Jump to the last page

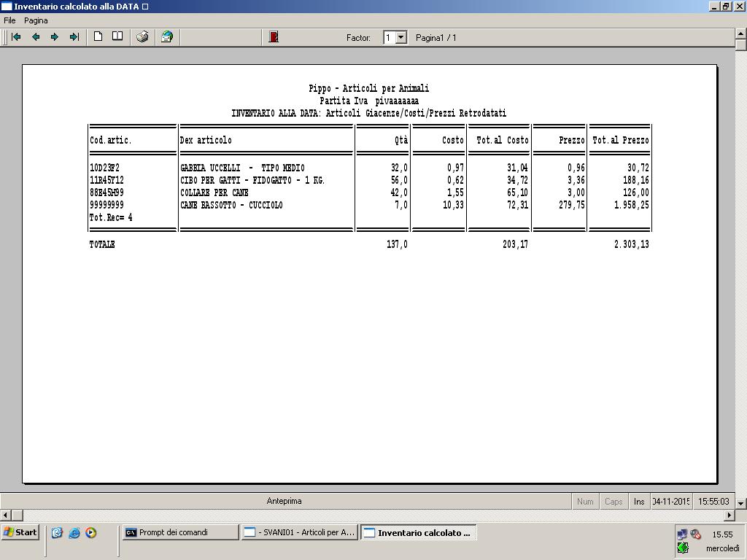74,37
